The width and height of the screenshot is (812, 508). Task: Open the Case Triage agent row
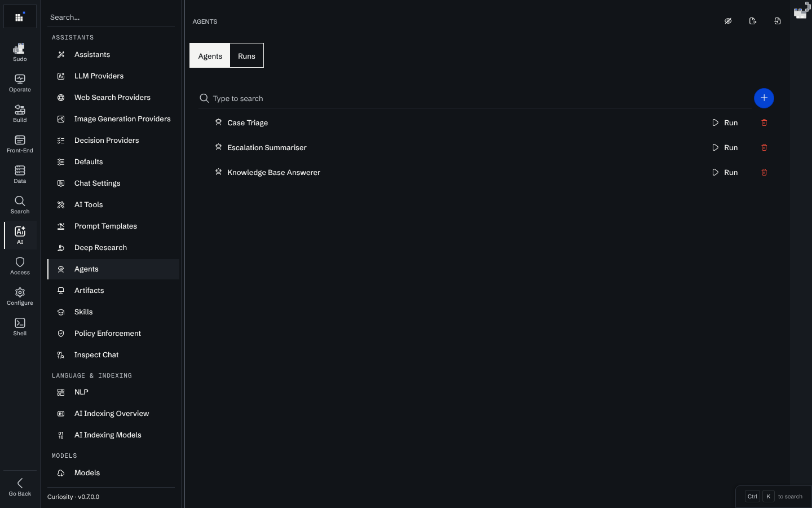coord(486,122)
